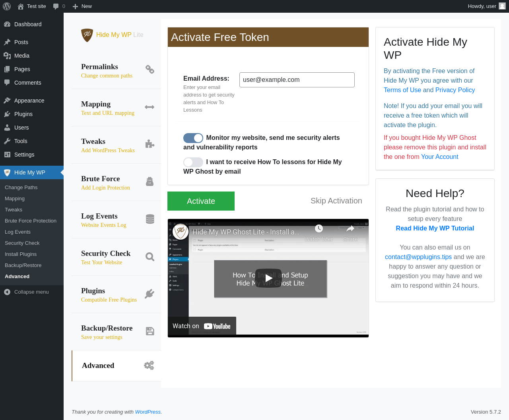Click the Plugins plug icon in sidebar
509x420 pixels.
coord(7,114)
